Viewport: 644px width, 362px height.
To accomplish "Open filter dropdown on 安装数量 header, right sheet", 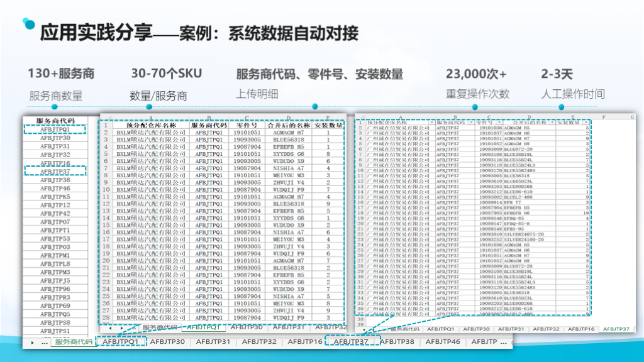I will (x=586, y=123).
